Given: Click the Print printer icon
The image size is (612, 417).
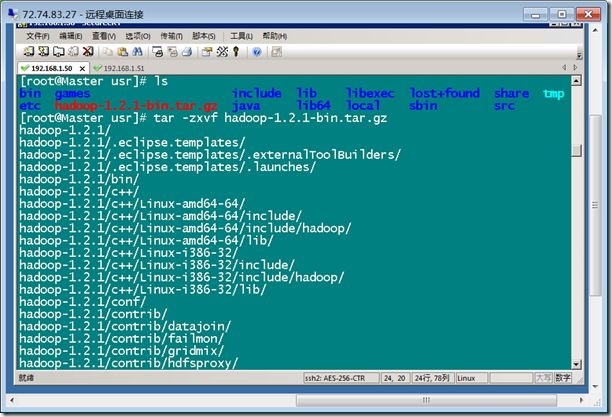Looking at the screenshot, I should tap(187, 52).
